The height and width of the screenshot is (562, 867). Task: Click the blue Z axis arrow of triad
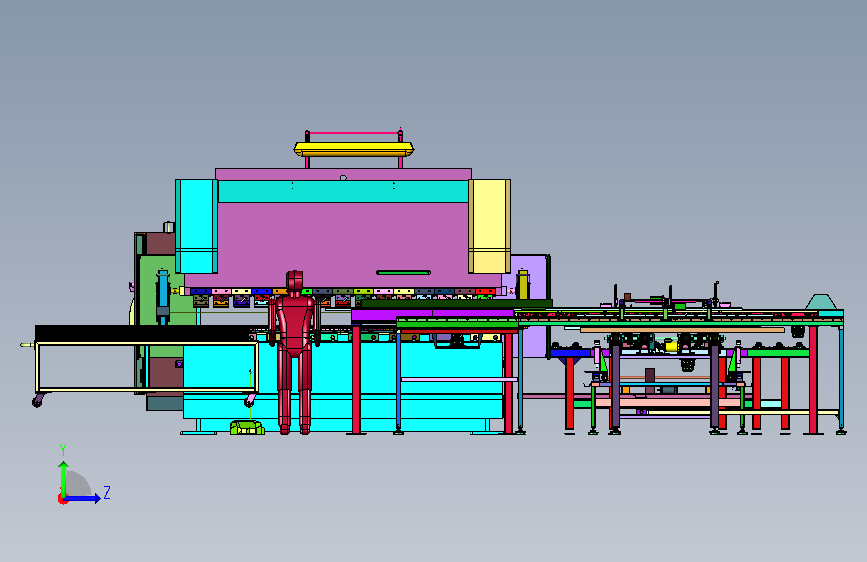click(x=83, y=498)
